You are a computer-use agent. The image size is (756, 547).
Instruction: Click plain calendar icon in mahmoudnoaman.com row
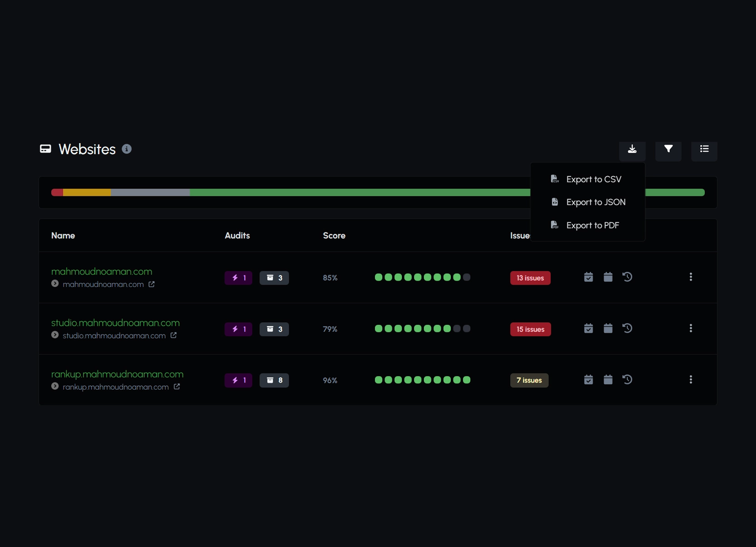coord(608,277)
